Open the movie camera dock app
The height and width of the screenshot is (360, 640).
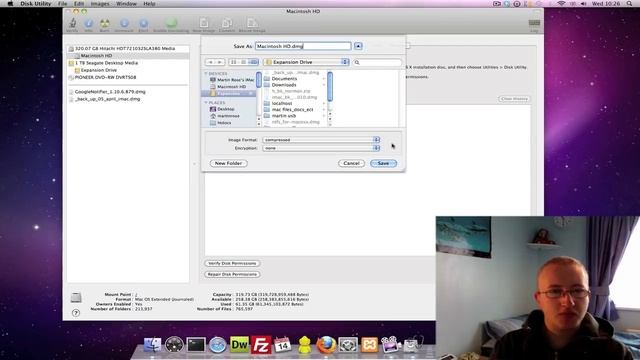click(x=391, y=344)
